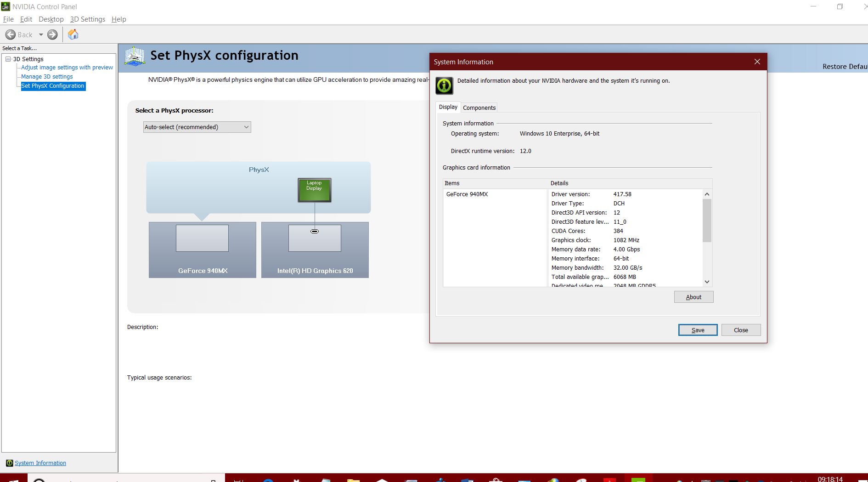This screenshot has width=868, height=482.
Task: Click the Back navigation arrow icon
Action: [11, 34]
